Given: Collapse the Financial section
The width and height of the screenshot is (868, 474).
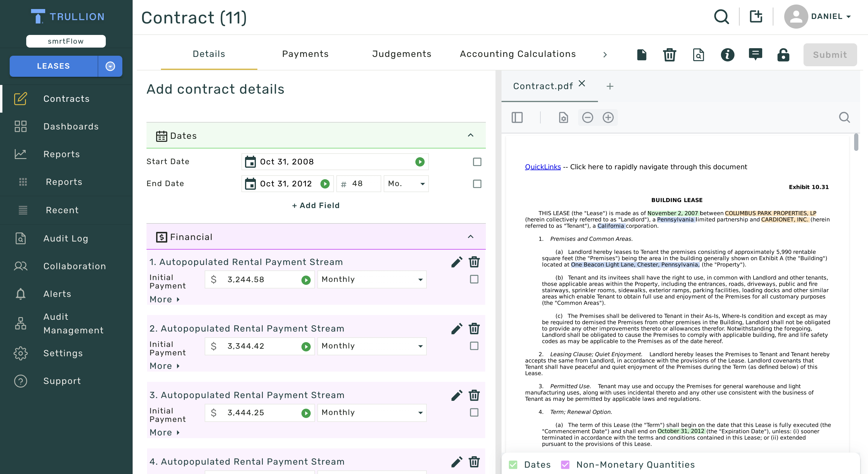Looking at the screenshot, I should 471,236.
